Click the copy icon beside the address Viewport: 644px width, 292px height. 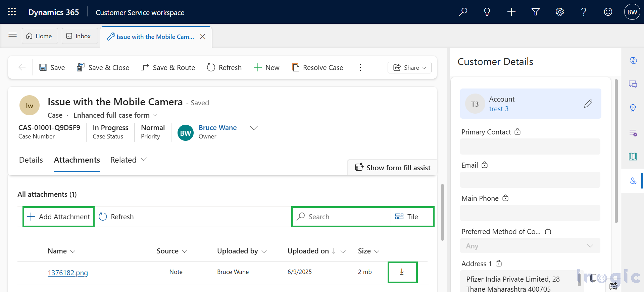coord(593,278)
